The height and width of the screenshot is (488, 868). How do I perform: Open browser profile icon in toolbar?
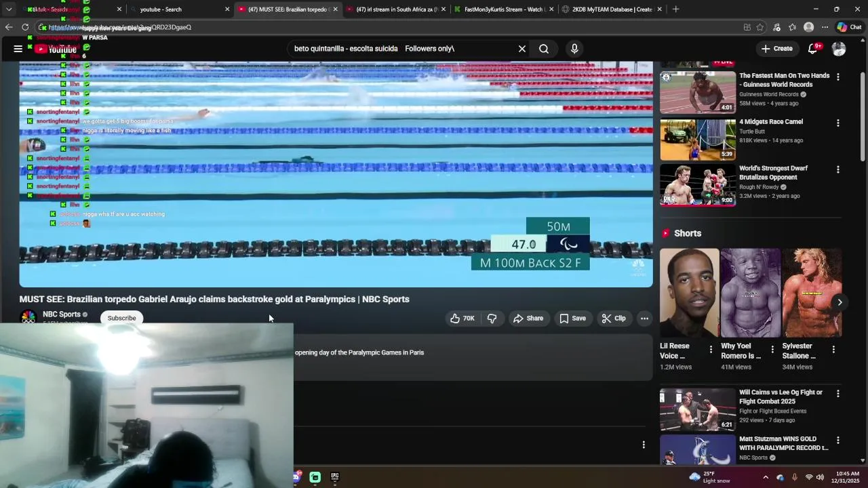(808, 27)
